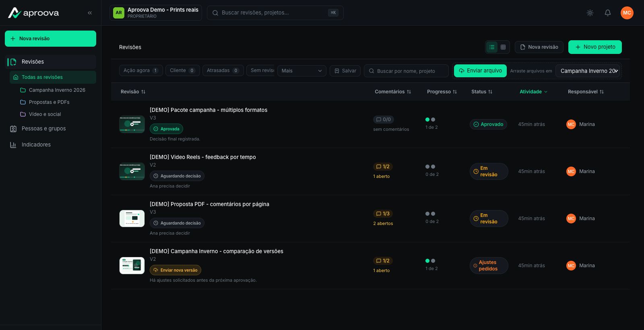Toggle the light/dark theme sun icon
The height and width of the screenshot is (330, 644).
tap(590, 13)
